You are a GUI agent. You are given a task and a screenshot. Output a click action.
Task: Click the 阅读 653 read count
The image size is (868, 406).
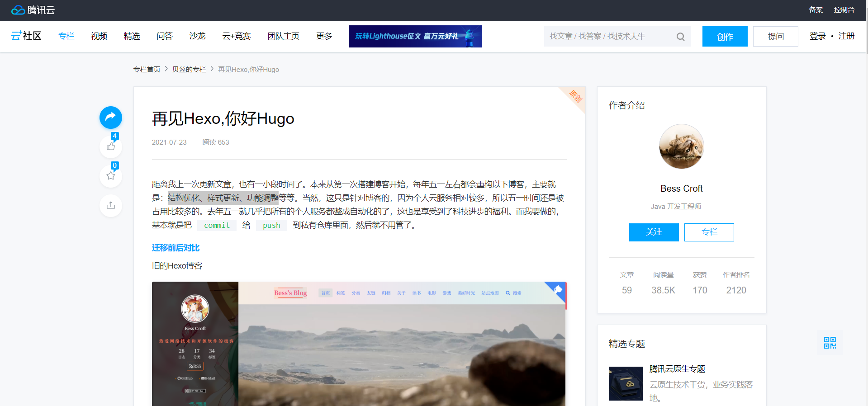pos(216,142)
